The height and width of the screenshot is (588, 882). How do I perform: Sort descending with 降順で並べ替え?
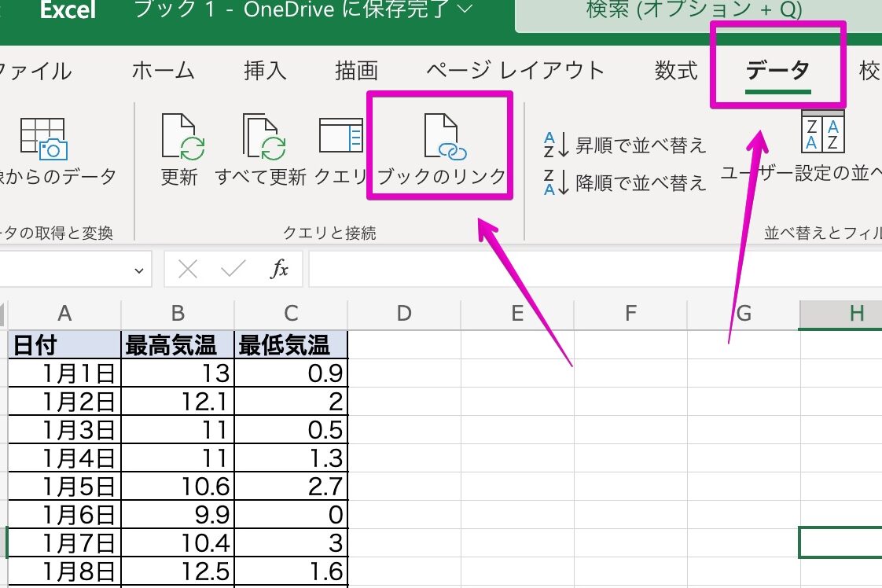coord(624,182)
